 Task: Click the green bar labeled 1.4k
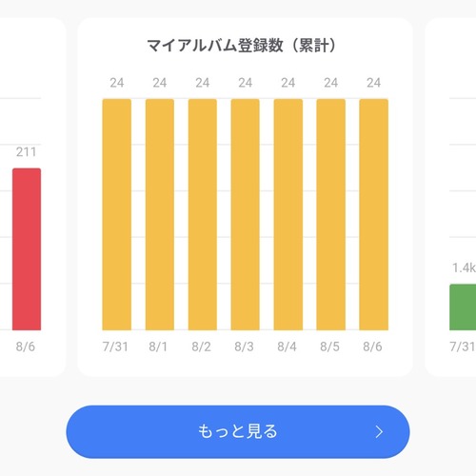(x=463, y=307)
